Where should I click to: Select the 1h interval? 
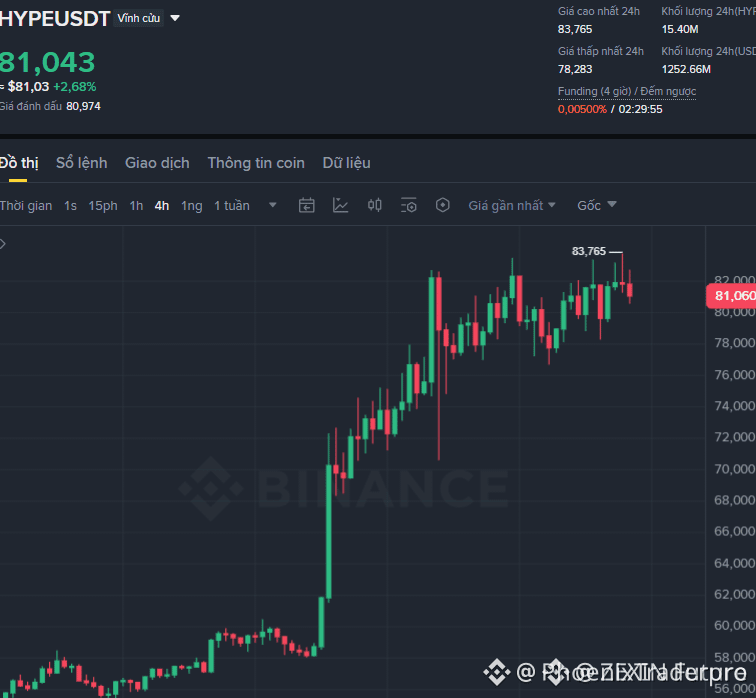point(136,206)
